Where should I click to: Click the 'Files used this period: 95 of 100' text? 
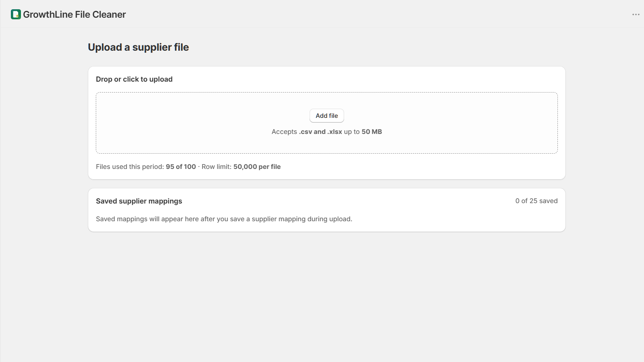click(146, 167)
